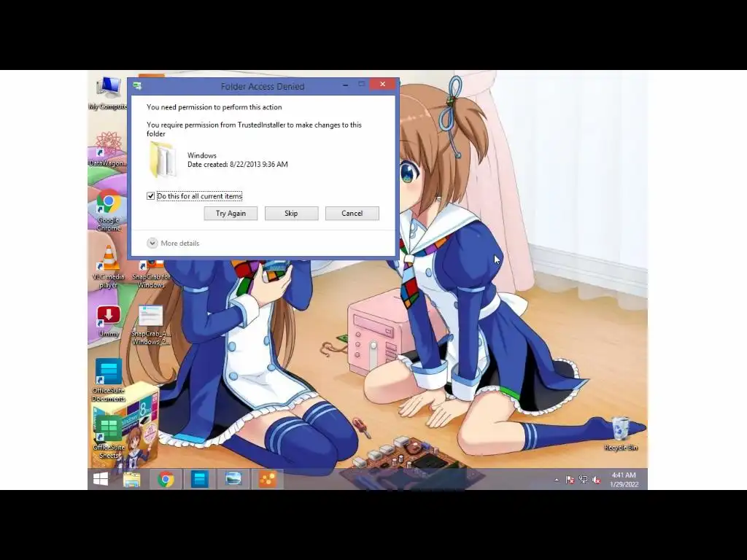Select the Google Chrome desktop icon
Screen dimensions: 747x560
pyautogui.click(x=109, y=211)
